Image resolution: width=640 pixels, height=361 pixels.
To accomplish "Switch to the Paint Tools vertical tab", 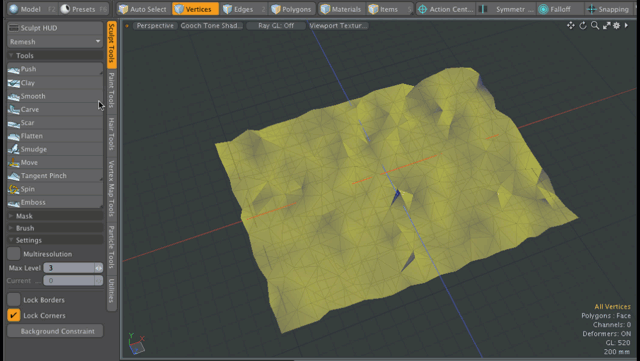I will (x=111, y=90).
